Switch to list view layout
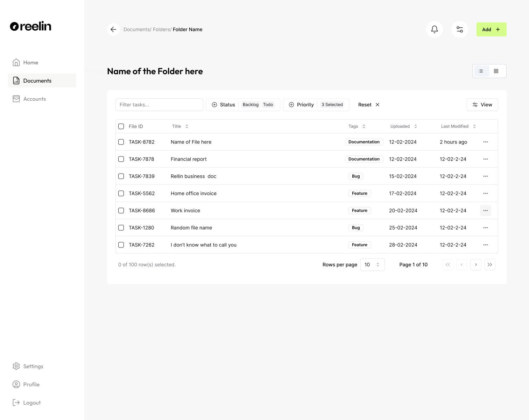Screen dimensions: 529x420 point(481,71)
